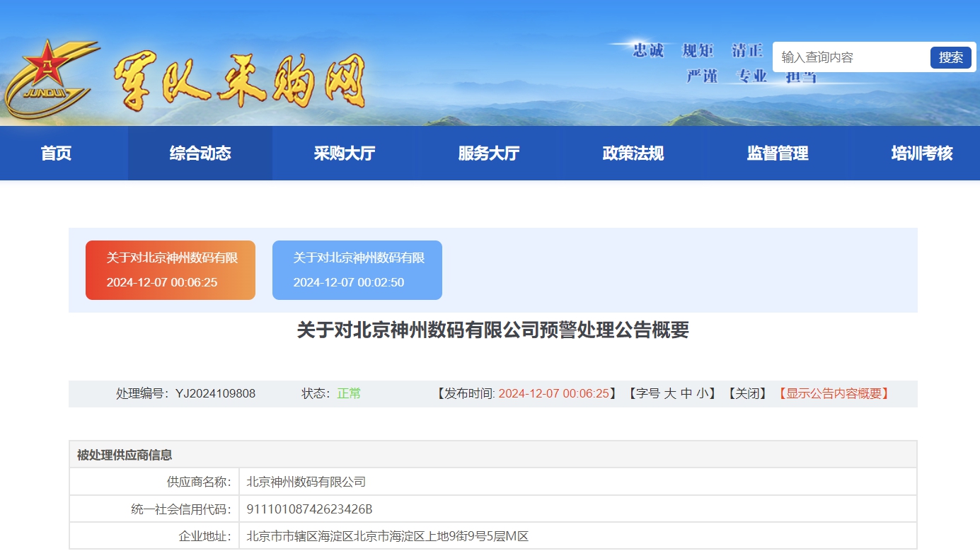The height and width of the screenshot is (551, 980).
Task: Switch to the blue announcement tab dated 00:02:50
Action: click(x=357, y=270)
